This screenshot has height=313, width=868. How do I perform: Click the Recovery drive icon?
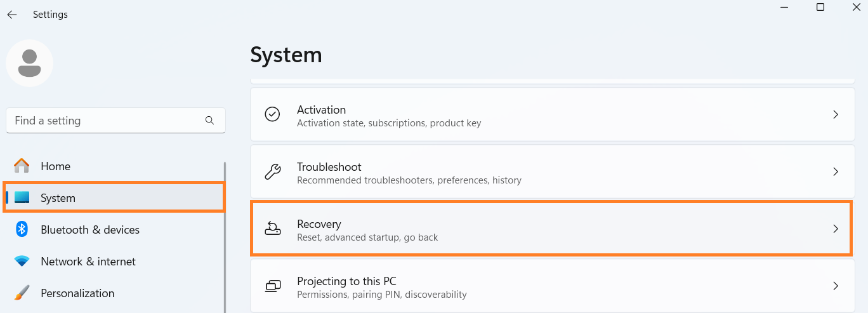coord(272,229)
